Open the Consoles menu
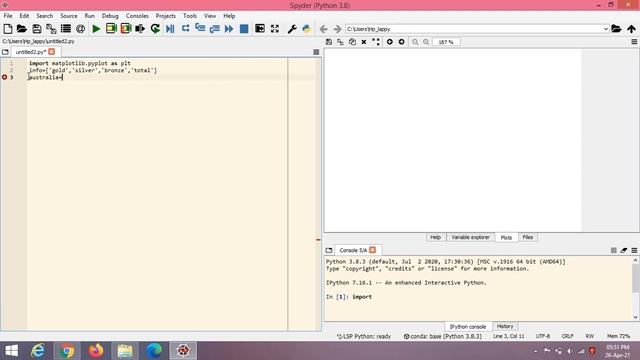 tap(137, 16)
